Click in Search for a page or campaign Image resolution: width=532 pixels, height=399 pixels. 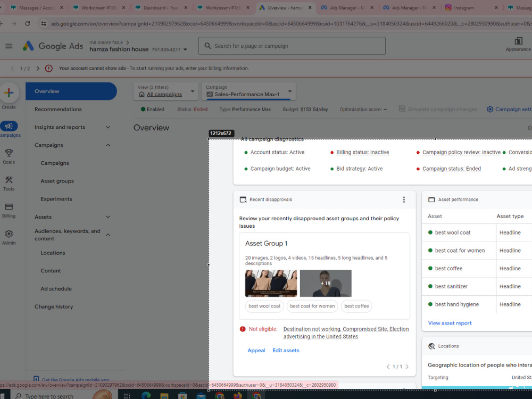pyautogui.click(x=292, y=46)
